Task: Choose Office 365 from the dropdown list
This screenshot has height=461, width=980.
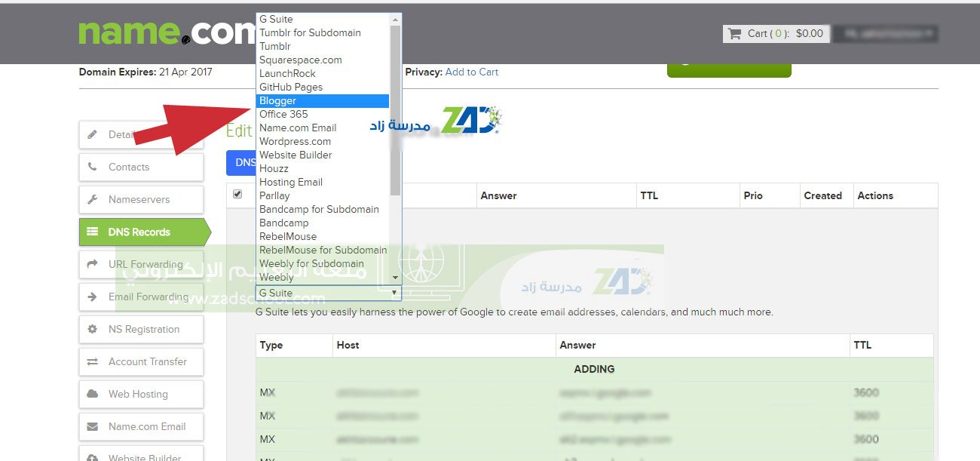Action: [x=323, y=114]
